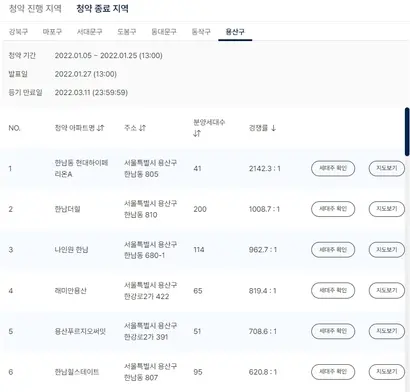Click address 한남동 807
This screenshot has height=392, width=410.
coord(141,378)
